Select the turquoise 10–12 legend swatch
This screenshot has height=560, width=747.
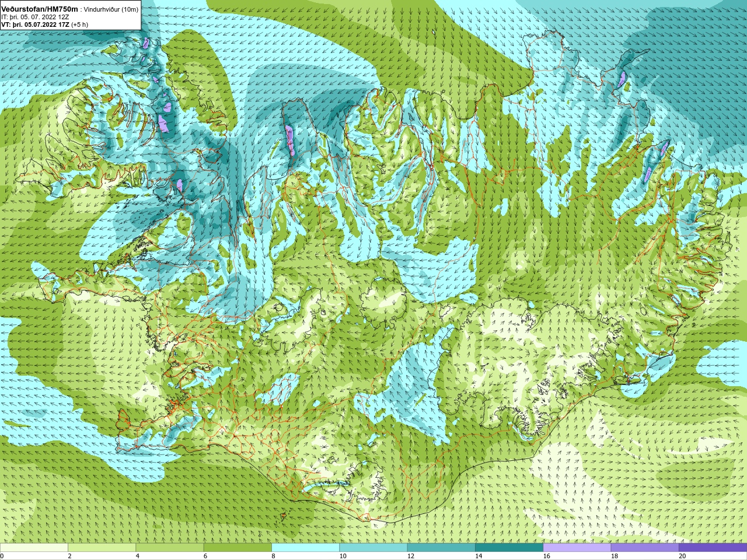coord(373,548)
